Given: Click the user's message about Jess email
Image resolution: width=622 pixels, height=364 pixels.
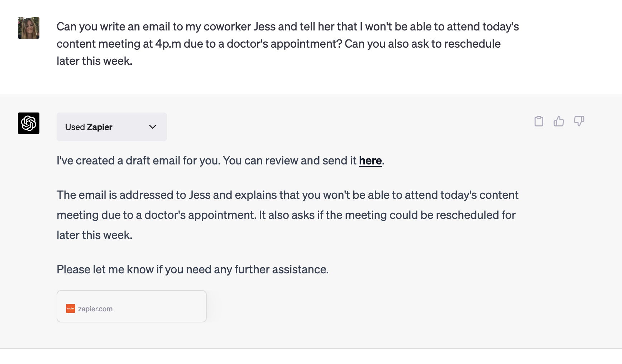Looking at the screenshot, I should (x=288, y=44).
